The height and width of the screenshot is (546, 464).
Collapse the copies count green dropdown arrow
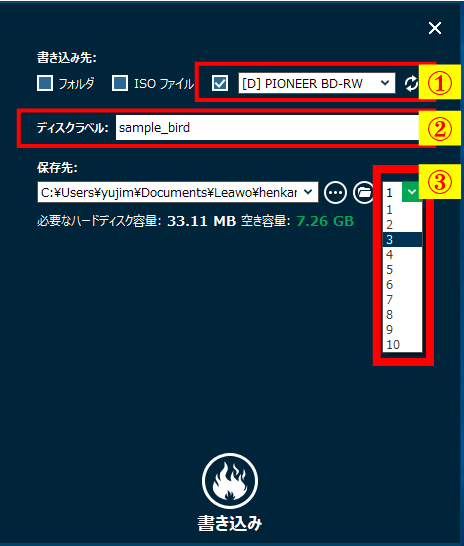[x=412, y=192]
